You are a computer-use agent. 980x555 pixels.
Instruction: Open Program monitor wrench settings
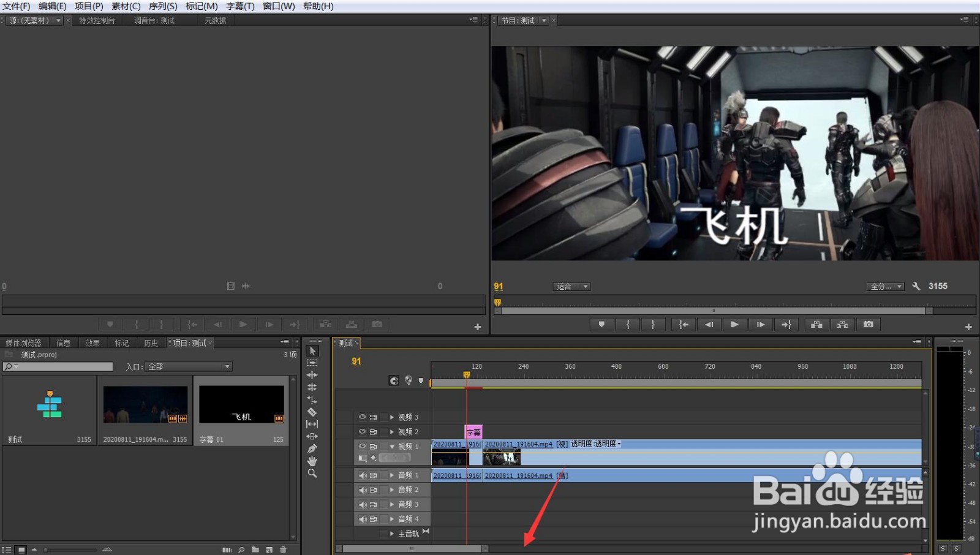pyautogui.click(x=916, y=286)
